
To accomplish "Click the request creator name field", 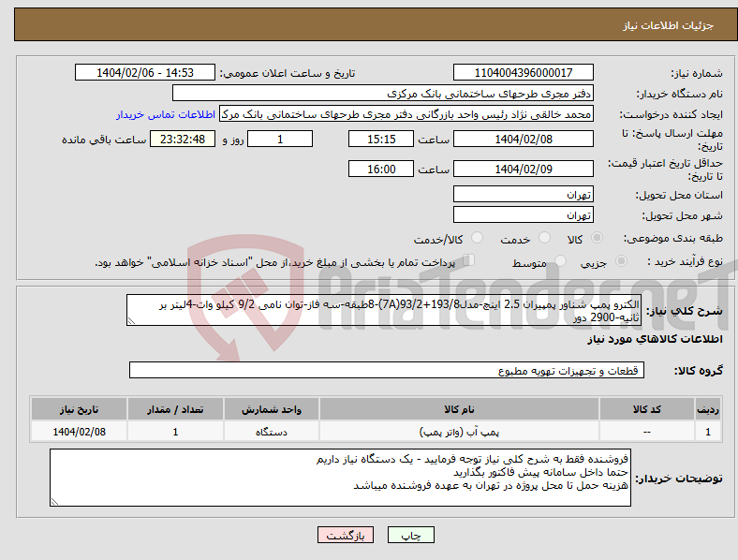I will point(406,114).
